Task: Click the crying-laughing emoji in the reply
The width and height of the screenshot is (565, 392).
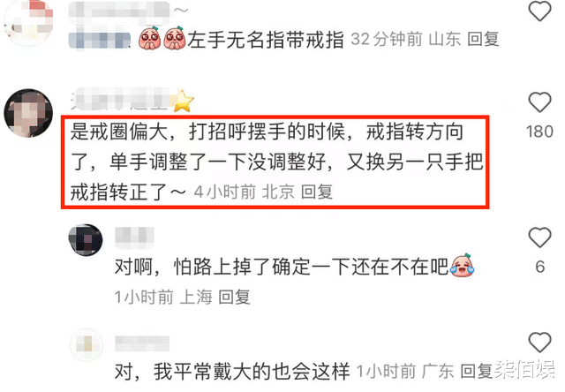Action: click(x=463, y=266)
